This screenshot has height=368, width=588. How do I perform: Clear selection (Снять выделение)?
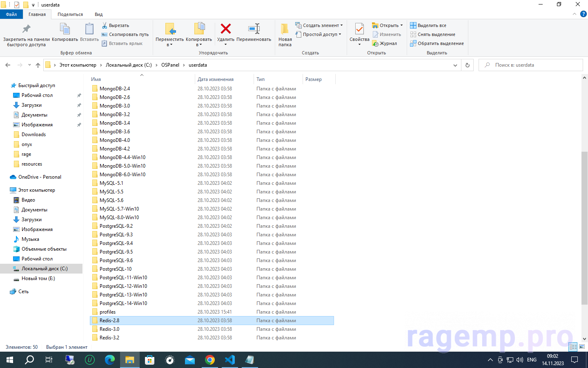[433, 34]
